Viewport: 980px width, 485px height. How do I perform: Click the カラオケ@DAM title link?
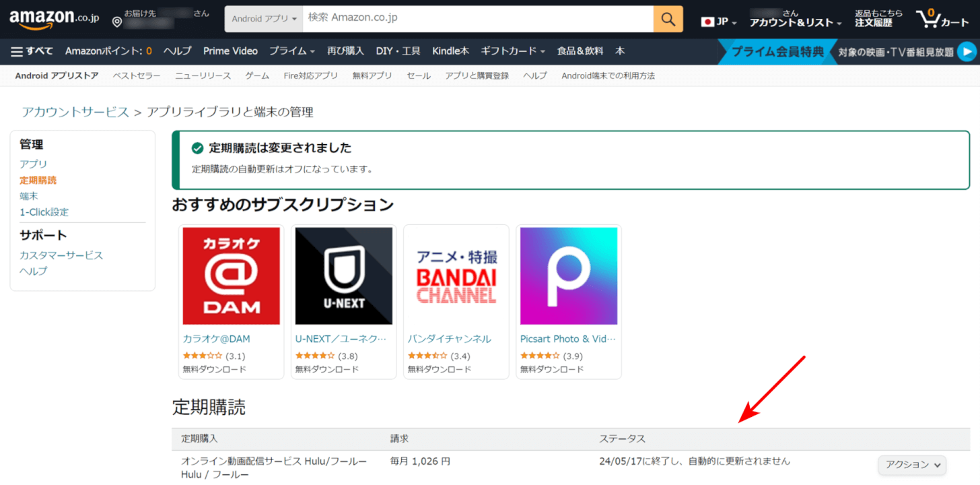tap(217, 339)
